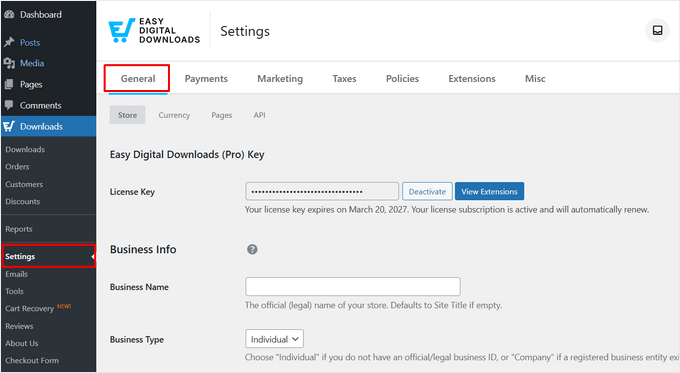This screenshot has height=373, width=680.
Task: Open the Reviews submenu link
Action: (19, 326)
